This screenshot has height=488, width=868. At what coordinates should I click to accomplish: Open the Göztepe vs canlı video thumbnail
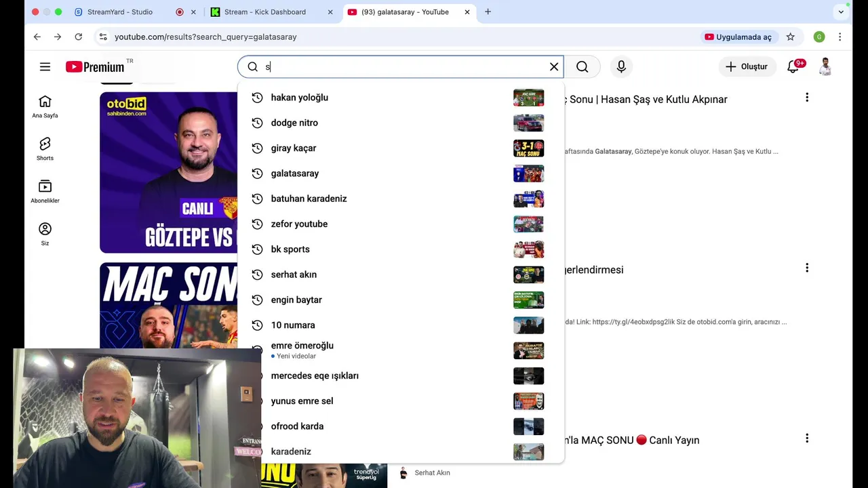point(168,172)
